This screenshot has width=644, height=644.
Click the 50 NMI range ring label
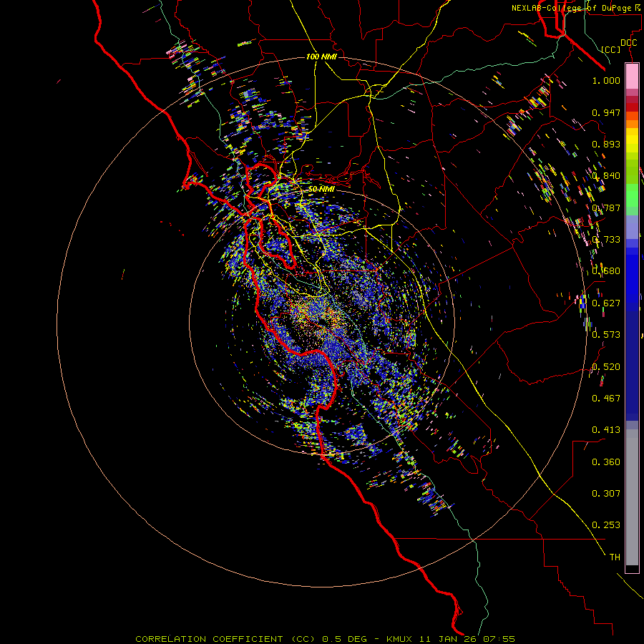coord(321,189)
